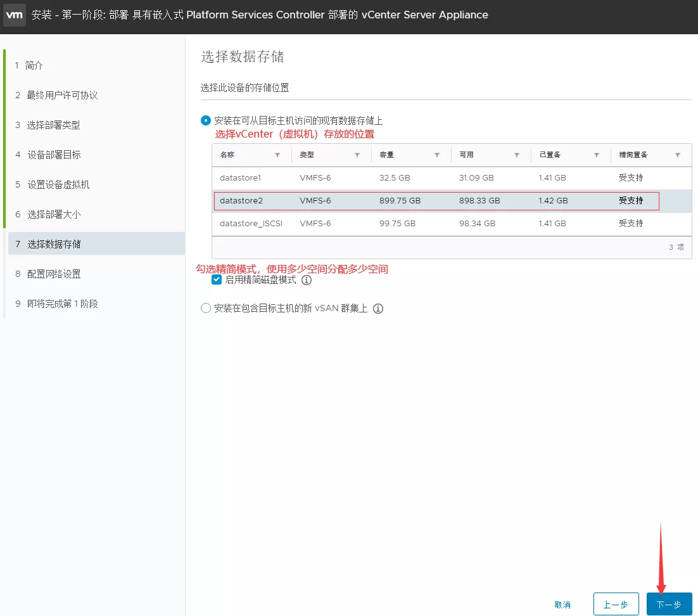Toggle the 启用精简磁盘模式 checkbox
This screenshot has width=698, height=616.
217,280
